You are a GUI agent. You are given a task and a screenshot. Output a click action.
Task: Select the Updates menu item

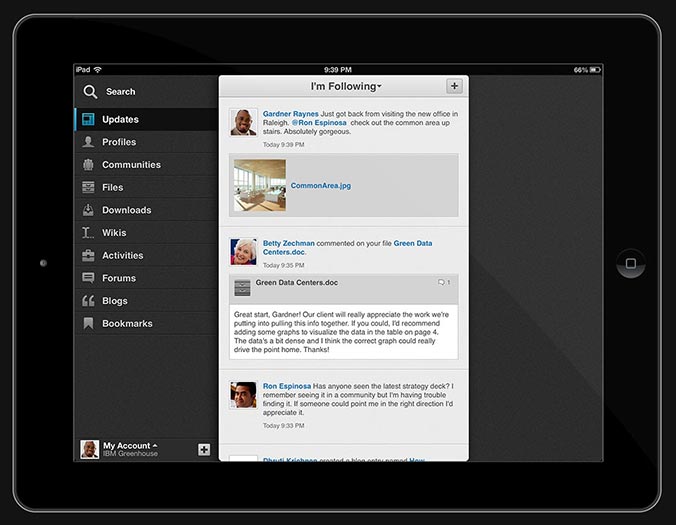120,120
